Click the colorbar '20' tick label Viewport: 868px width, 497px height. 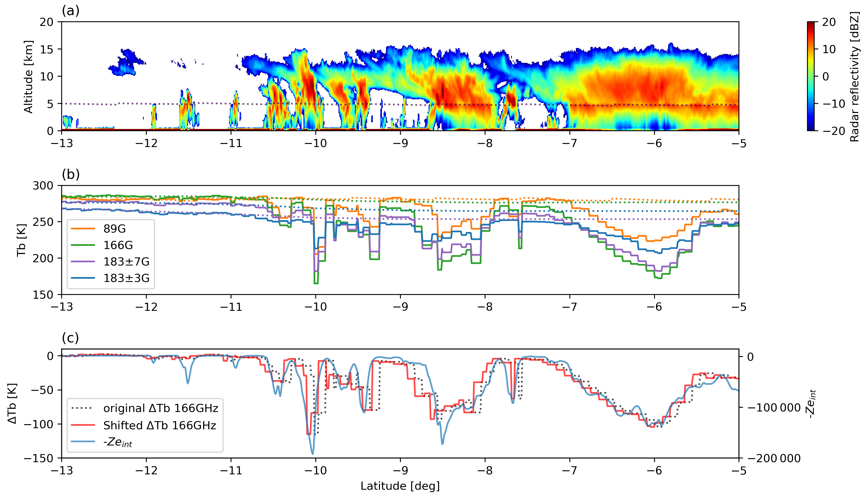(829, 22)
